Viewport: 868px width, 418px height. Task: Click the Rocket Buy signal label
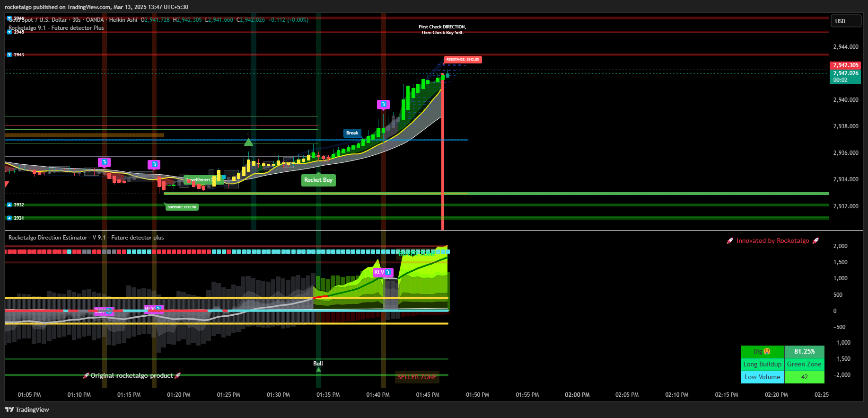click(x=318, y=180)
